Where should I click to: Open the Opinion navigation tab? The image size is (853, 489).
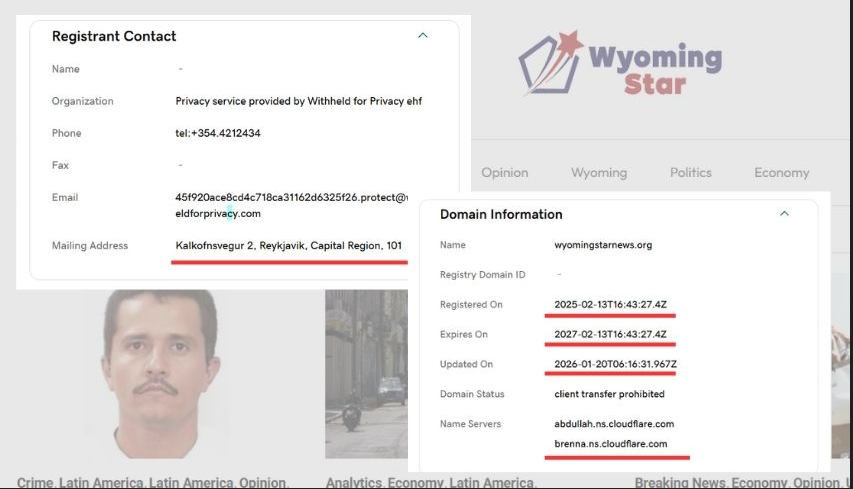pyautogui.click(x=504, y=173)
